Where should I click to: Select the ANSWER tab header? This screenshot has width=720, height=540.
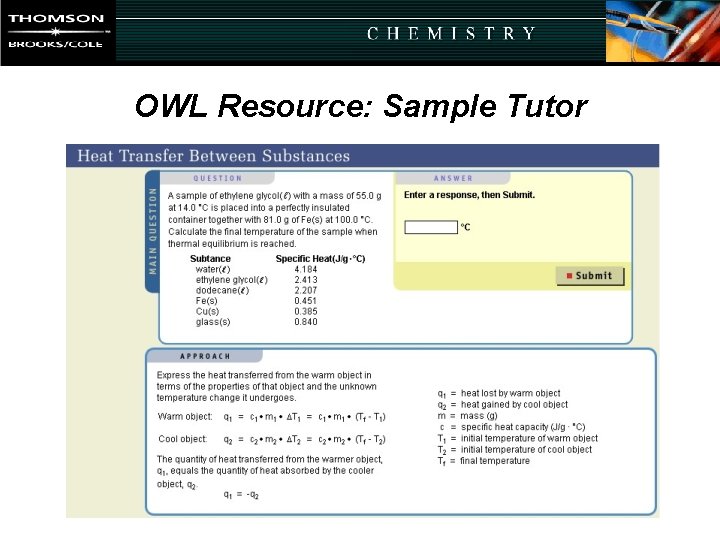click(453, 178)
